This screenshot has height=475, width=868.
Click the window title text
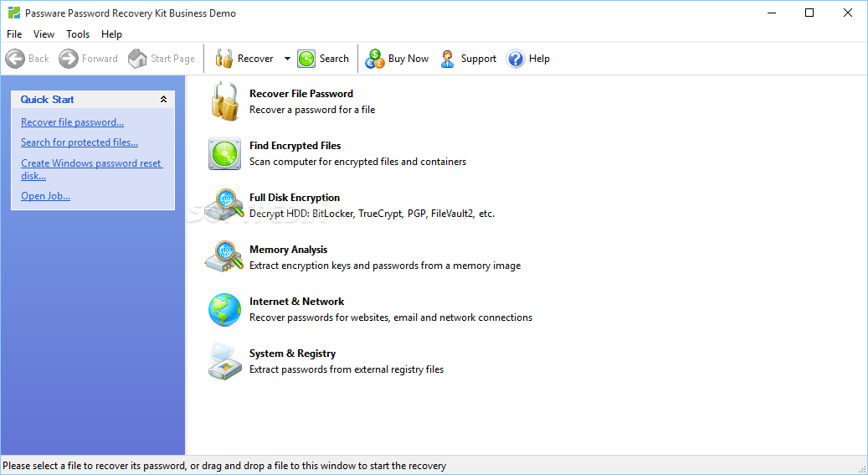pyautogui.click(x=131, y=13)
